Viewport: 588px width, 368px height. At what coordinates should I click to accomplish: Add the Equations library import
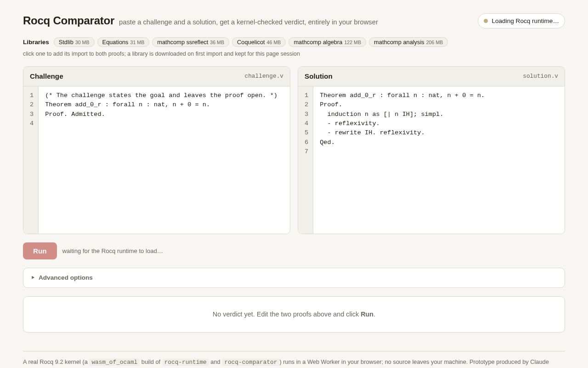[x=123, y=42]
